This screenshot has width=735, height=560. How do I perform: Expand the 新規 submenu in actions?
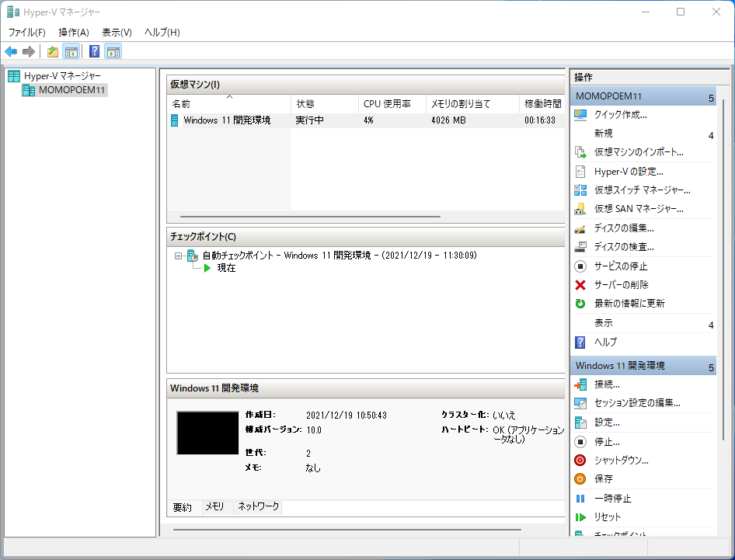click(x=711, y=136)
